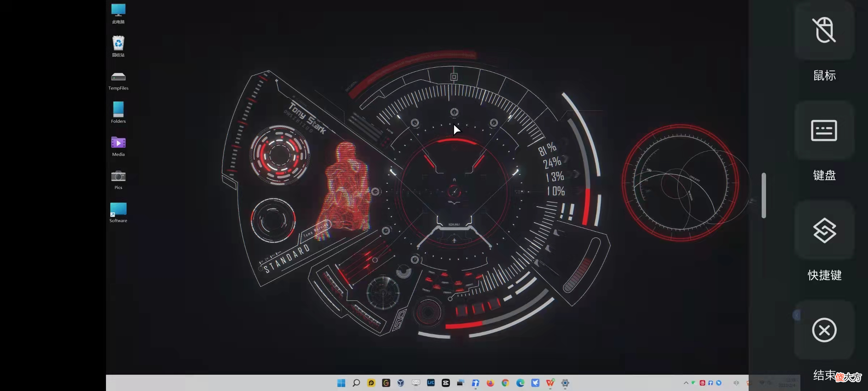Launch CapCut from the taskbar
Viewport: 868px width, 391px height.
(x=446, y=383)
